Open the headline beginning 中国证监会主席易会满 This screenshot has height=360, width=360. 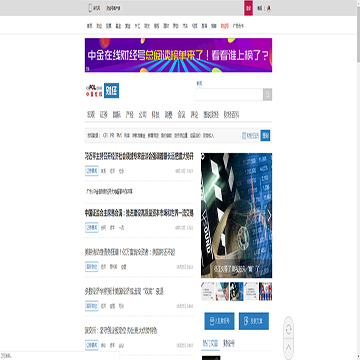click(x=139, y=213)
